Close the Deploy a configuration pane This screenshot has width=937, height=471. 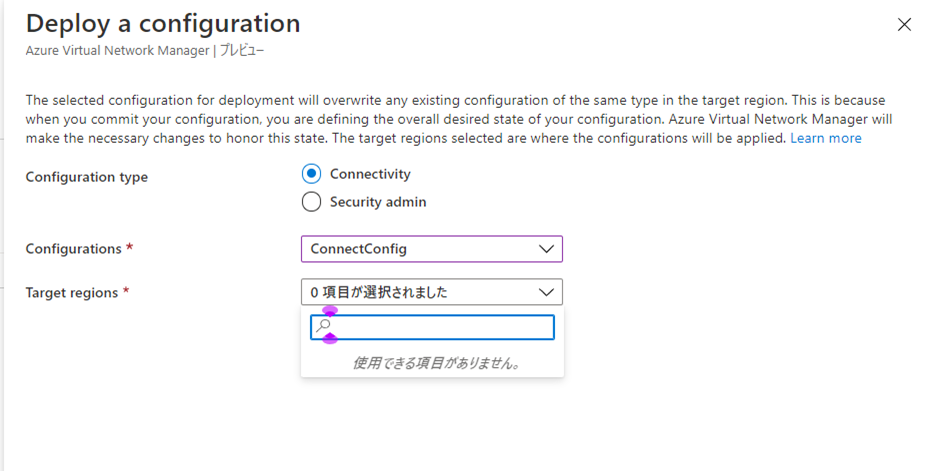tap(904, 25)
